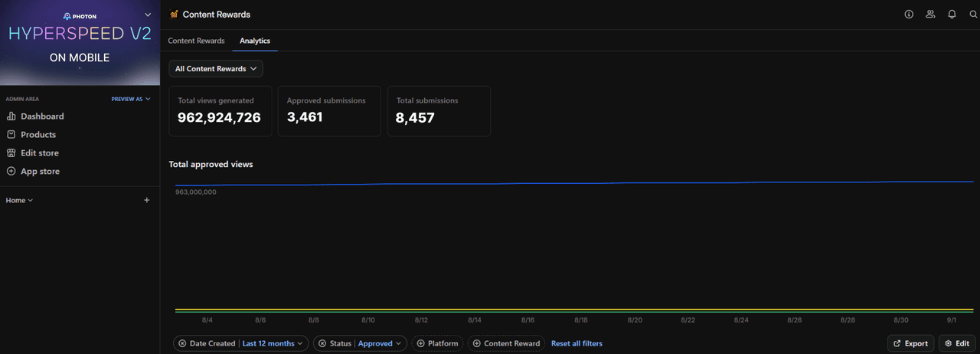980x354 pixels.
Task: Click the 8/20 date on chart axis
Action: (x=635, y=320)
